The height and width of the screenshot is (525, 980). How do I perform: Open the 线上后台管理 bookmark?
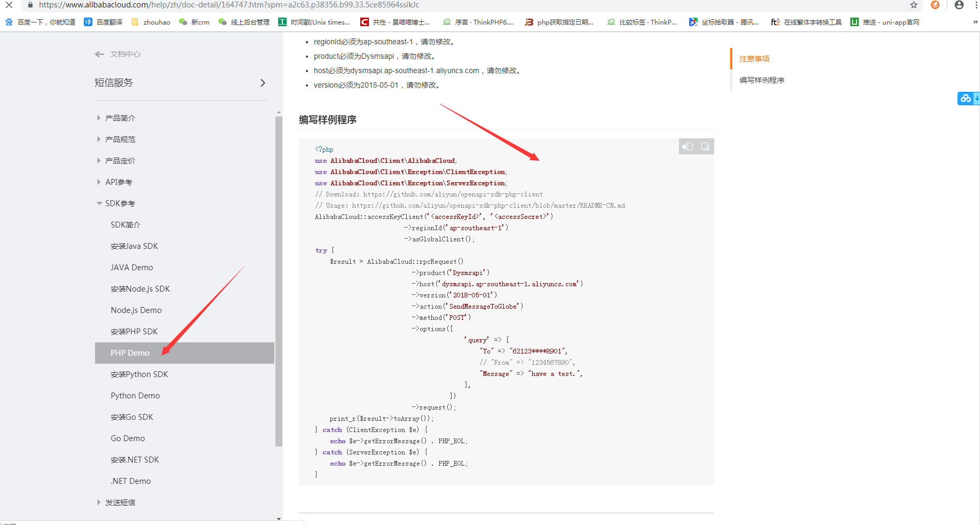click(244, 22)
